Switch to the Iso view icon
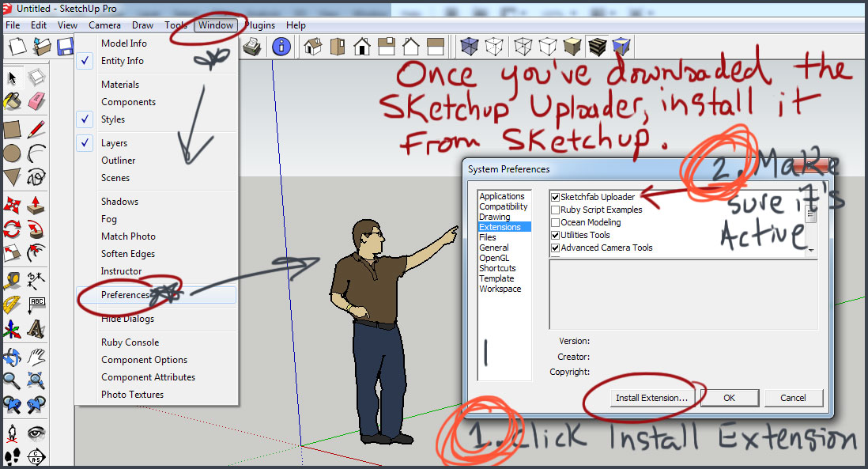868x469 pixels. [313, 47]
